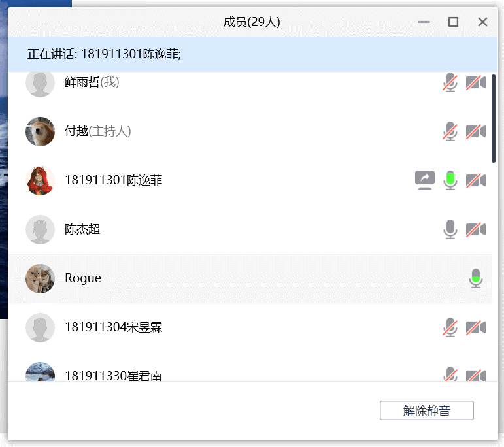Click the camera icon next to 陈杰超
The image size is (504, 447).
475,229
